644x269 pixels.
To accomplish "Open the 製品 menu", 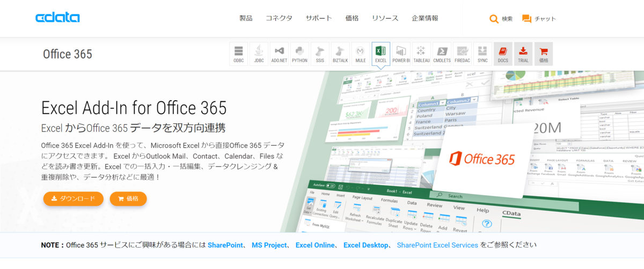I will 246,18.
